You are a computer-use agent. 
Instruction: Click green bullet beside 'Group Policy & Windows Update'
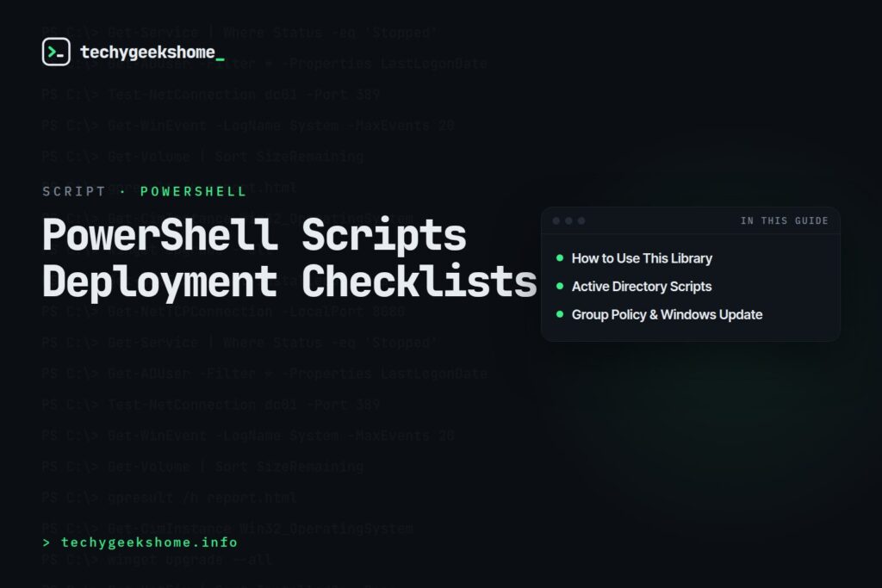[x=560, y=314]
